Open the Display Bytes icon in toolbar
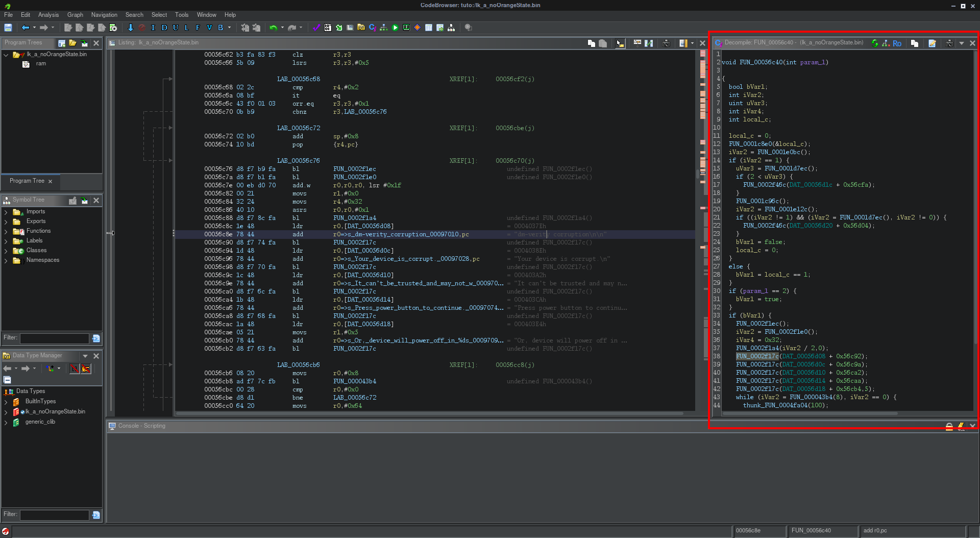Viewport: 980px width, 538px height. click(327, 28)
